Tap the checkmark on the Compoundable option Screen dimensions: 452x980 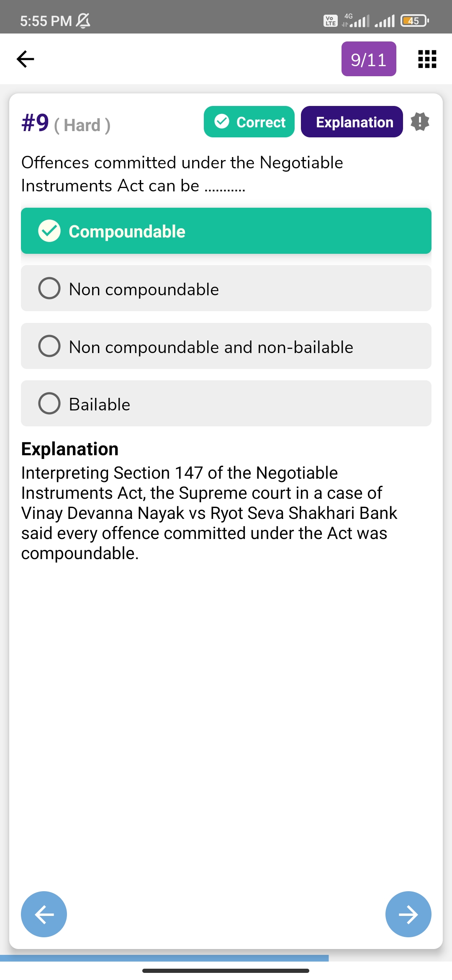[x=49, y=231]
